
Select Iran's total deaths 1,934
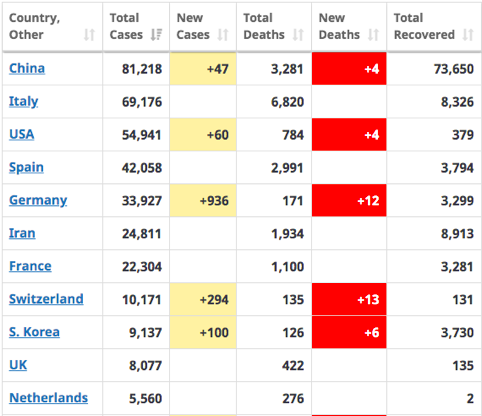coord(288,234)
